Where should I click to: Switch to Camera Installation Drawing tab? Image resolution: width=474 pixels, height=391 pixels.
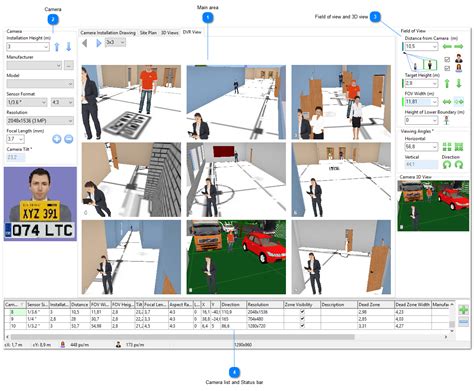pyautogui.click(x=108, y=33)
